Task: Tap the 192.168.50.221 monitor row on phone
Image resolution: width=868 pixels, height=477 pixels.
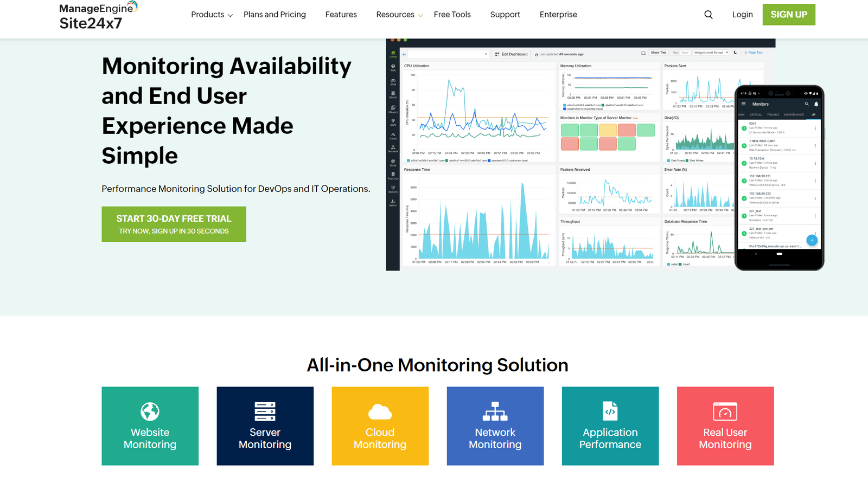Action: [x=779, y=181]
